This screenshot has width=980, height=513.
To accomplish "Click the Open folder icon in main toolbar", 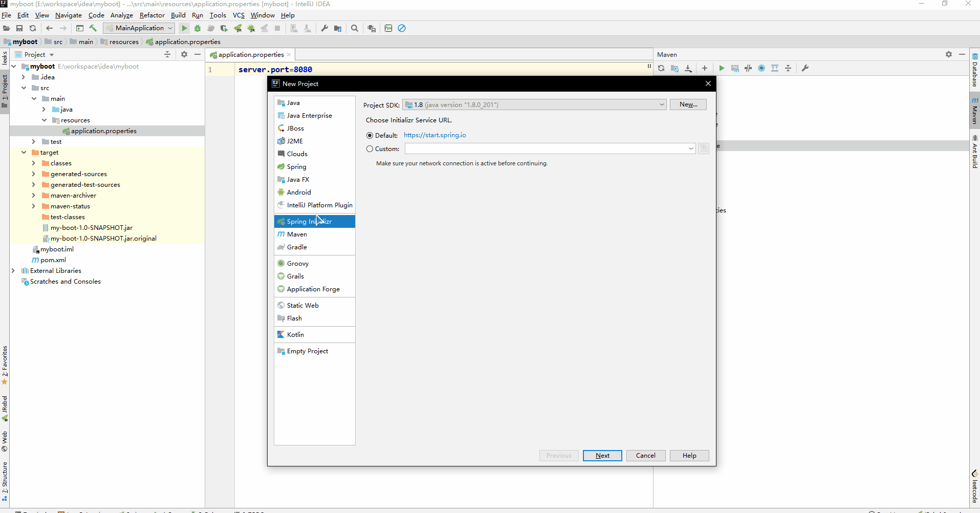I will [x=7, y=28].
